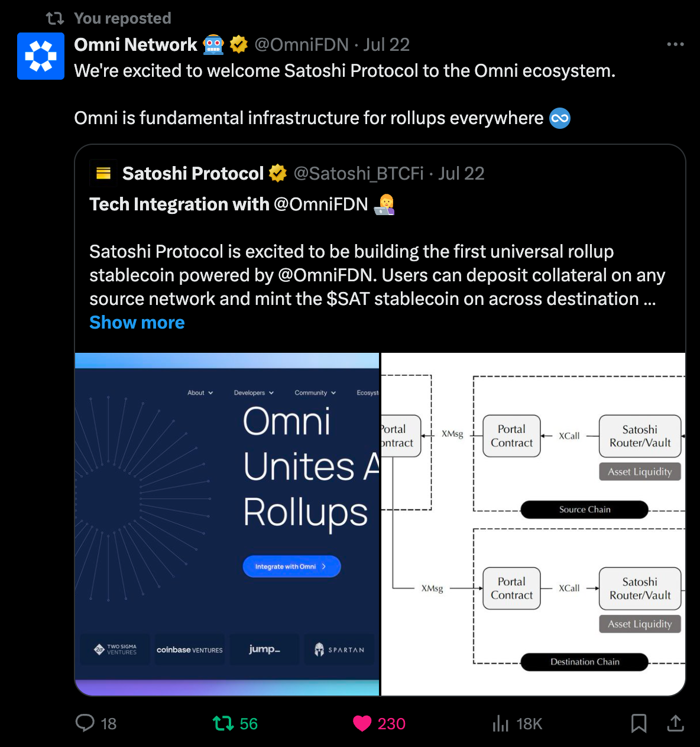Click the Integrate with Omni button
Image resolution: width=700 pixels, height=747 pixels.
(291, 566)
